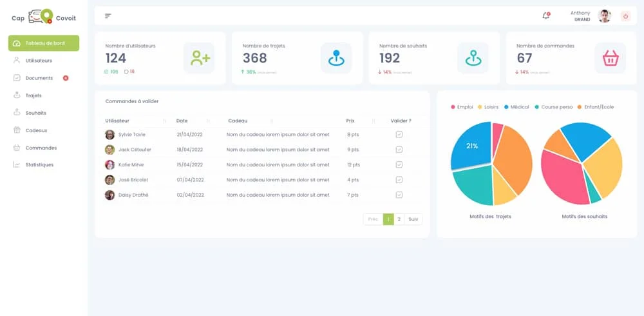The image size is (644, 316).
Task: Open the Statistiques menu item
Action: (39, 164)
